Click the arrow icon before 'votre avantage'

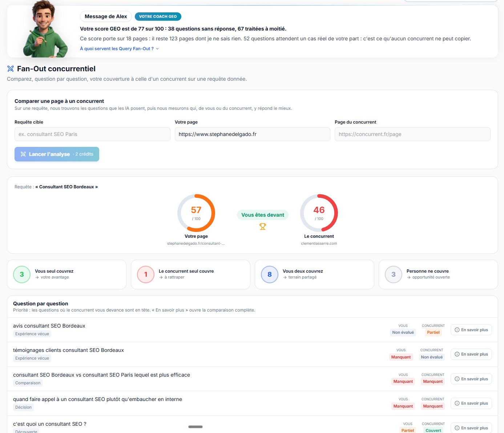tap(37, 277)
